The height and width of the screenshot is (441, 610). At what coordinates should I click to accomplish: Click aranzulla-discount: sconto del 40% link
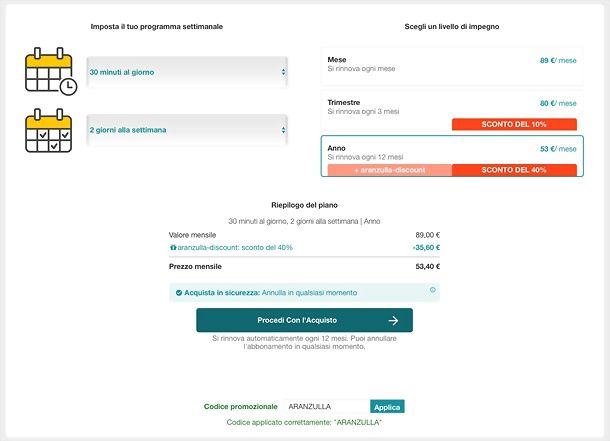(x=235, y=247)
